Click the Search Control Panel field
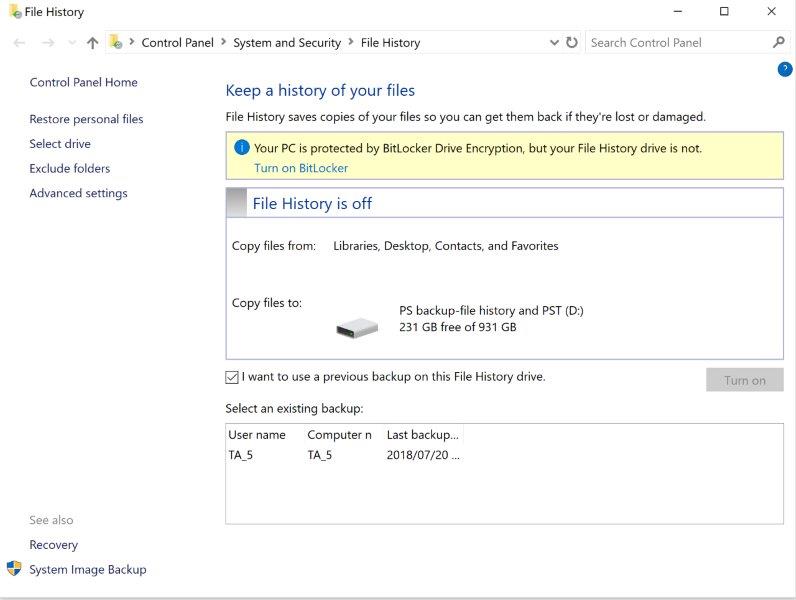This screenshot has height=600, width=796. (676, 43)
